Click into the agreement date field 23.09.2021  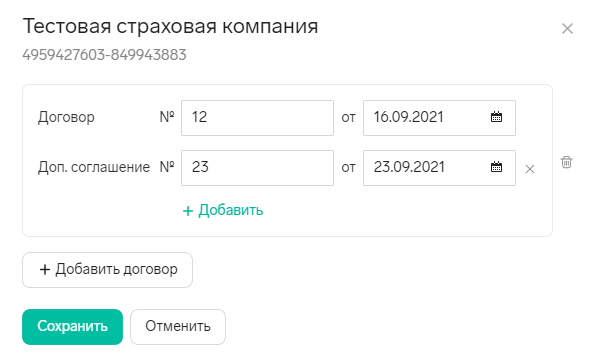439,168
